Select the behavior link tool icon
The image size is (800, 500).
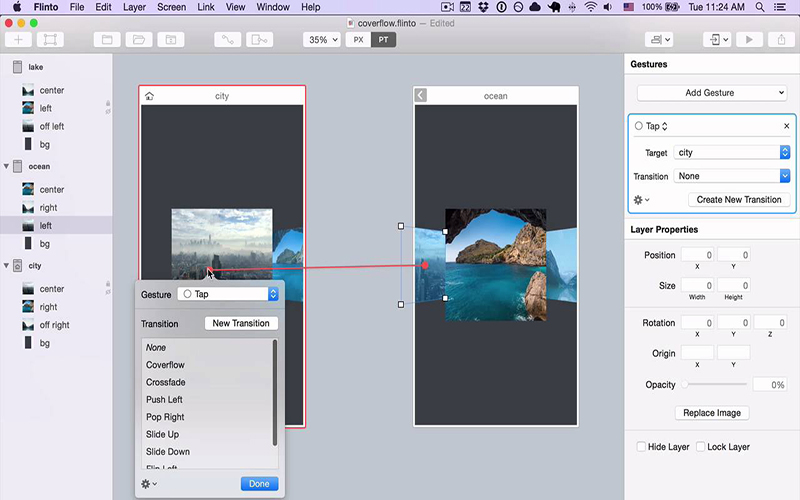(x=259, y=40)
